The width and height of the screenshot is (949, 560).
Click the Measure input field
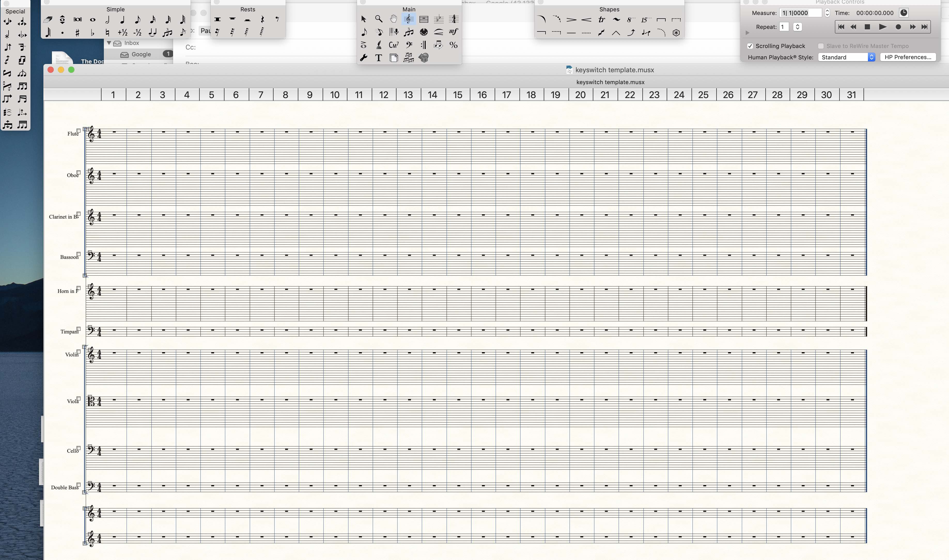800,13
